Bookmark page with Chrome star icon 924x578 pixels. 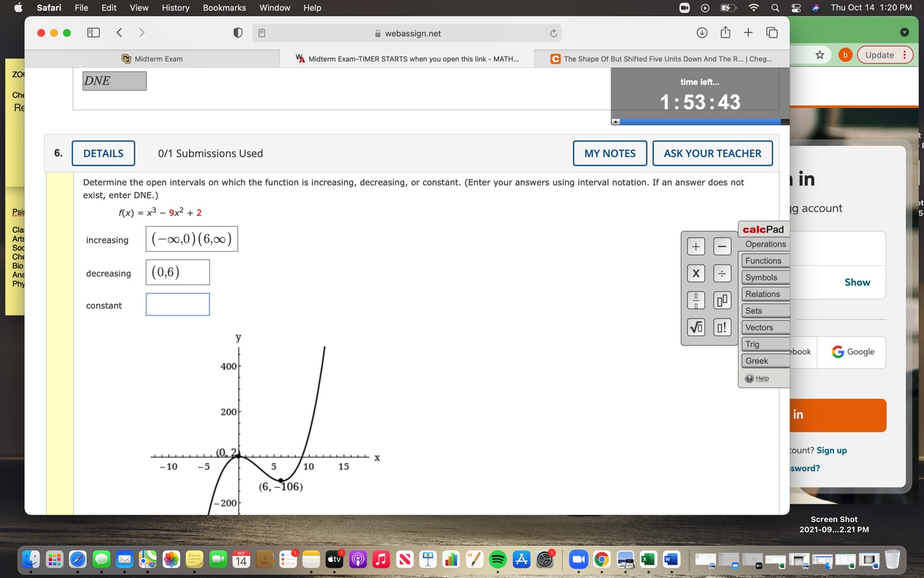point(819,55)
